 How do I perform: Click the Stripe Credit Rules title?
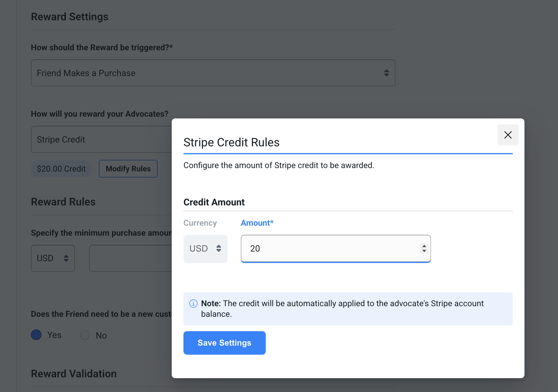coord(231,143)
